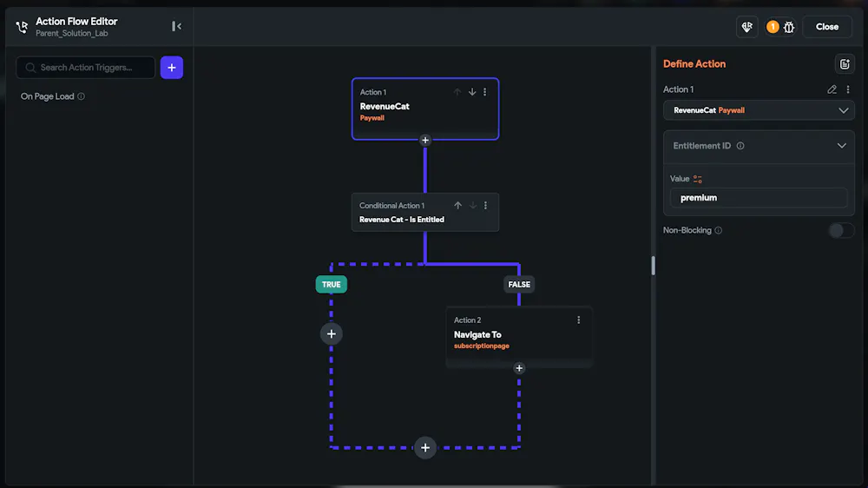
Task: Move Conditional Action 1 up
Action: 457,206
